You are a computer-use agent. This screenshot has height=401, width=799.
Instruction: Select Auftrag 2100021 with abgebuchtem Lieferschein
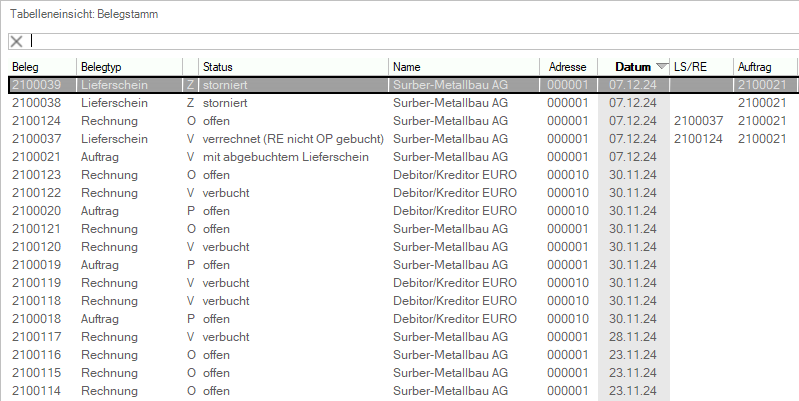(404, 157)
